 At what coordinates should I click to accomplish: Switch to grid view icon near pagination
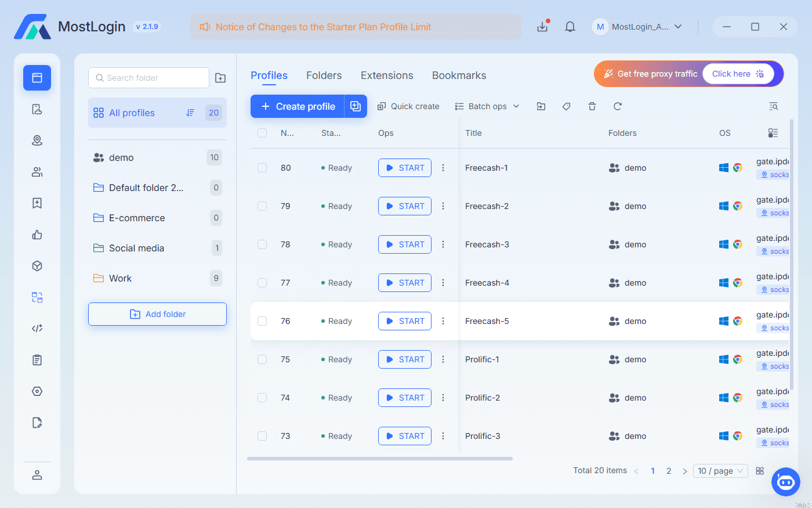pos(760,471)
